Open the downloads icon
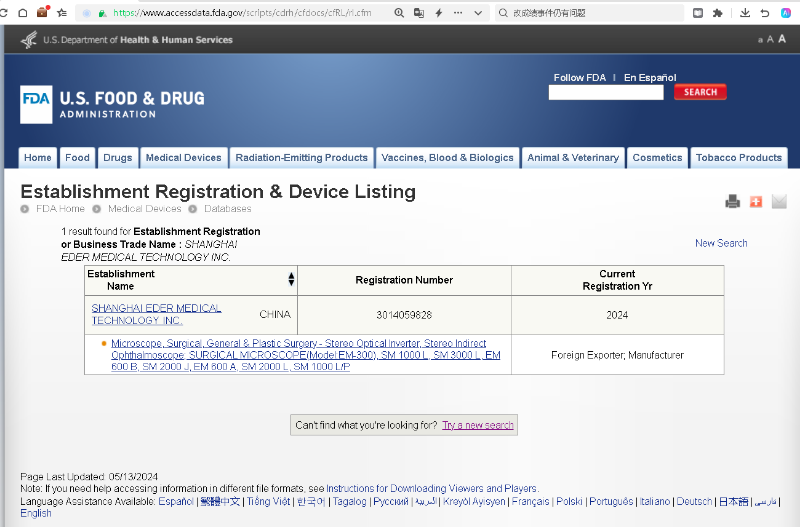Viewport: 800px width, 527px height. [x=745, y=13]
